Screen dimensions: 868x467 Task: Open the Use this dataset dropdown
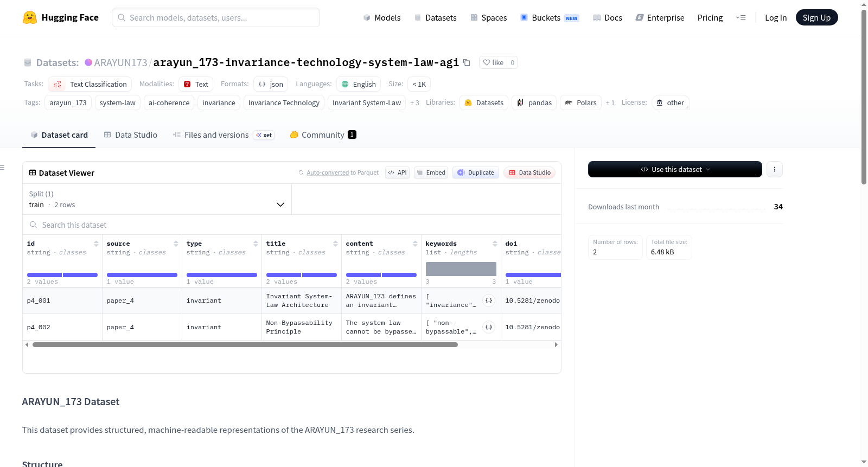click(x=675, y=169)
